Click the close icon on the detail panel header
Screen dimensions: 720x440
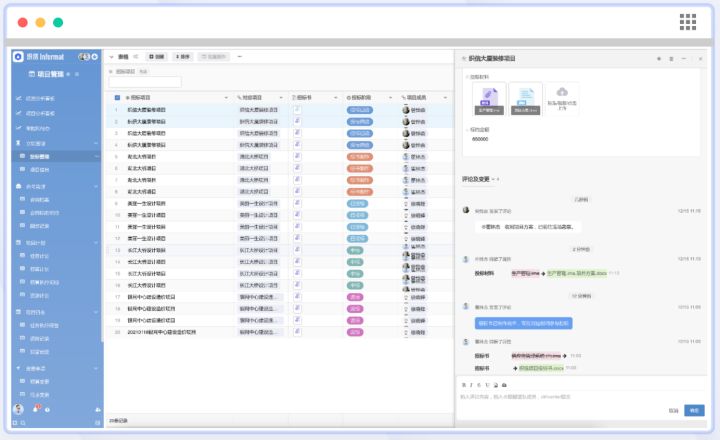click(x=701, y=59)
